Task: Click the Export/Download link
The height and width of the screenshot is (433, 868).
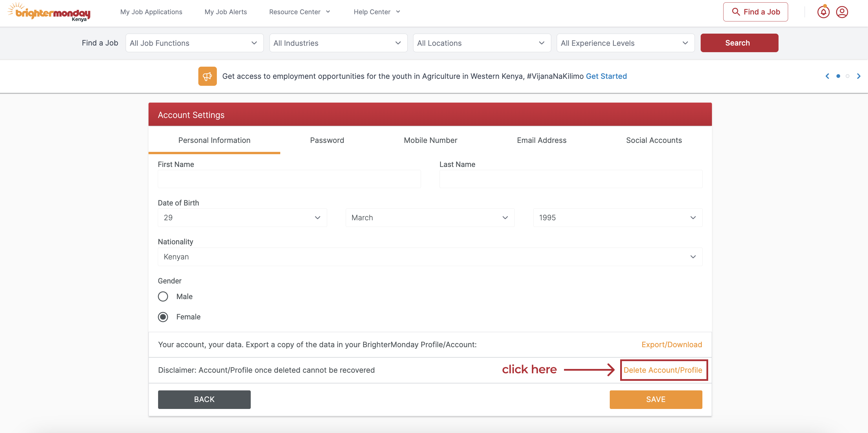Action: coord(671,345)
